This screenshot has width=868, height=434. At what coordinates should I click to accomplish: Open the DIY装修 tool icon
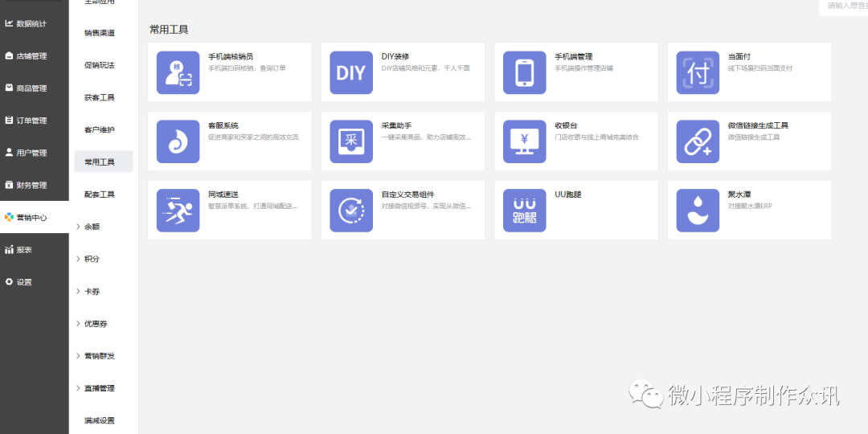point(351,73)
